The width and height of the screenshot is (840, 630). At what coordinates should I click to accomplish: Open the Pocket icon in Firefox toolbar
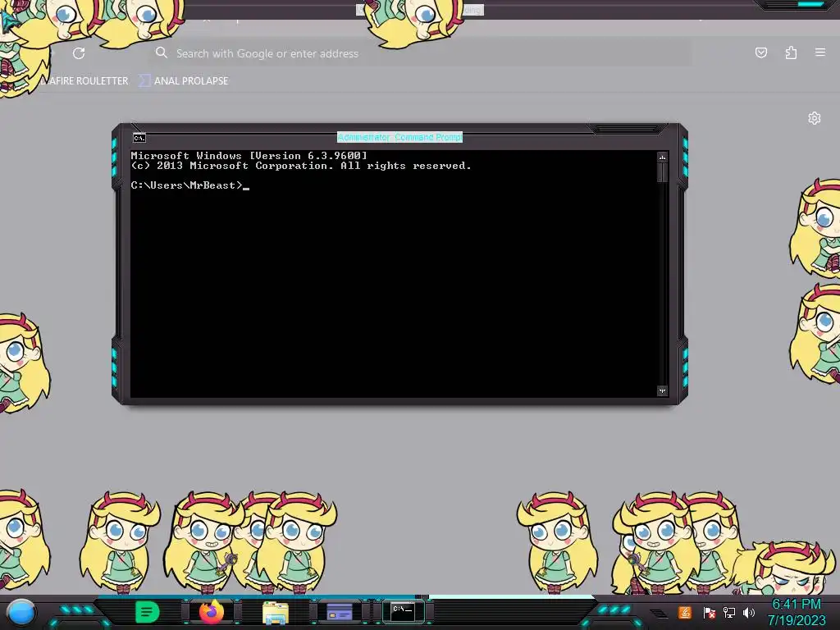coord(760,52)
